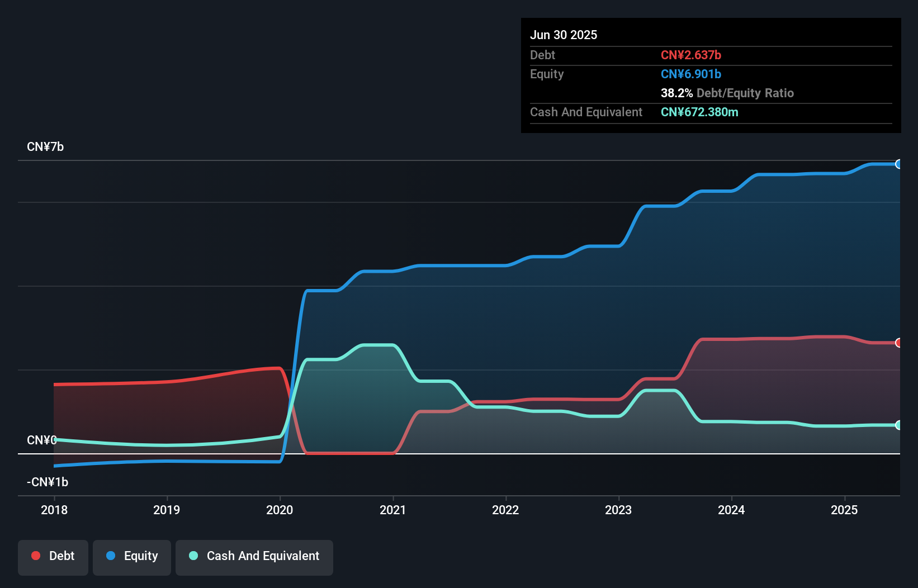Click the CN¥6.901b Equity value in tooltip
The height and width of the screenshot is (588, 918).
(x=691, y=74)
